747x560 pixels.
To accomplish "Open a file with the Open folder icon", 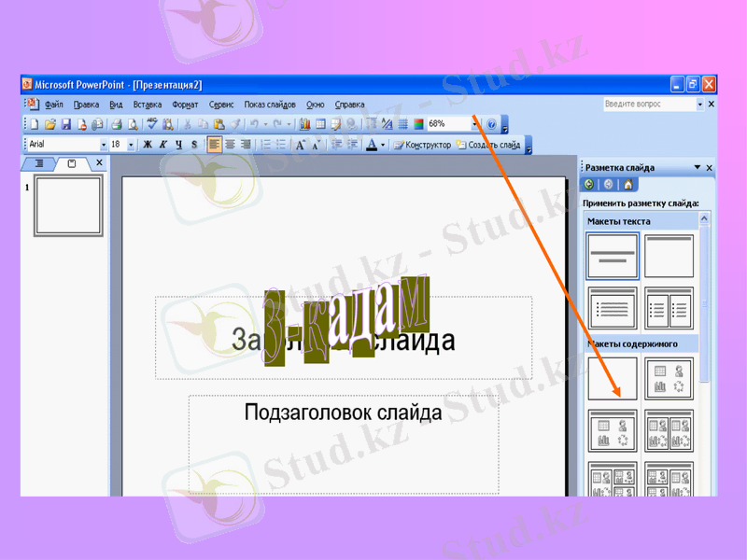I will (x=50, y=124).
